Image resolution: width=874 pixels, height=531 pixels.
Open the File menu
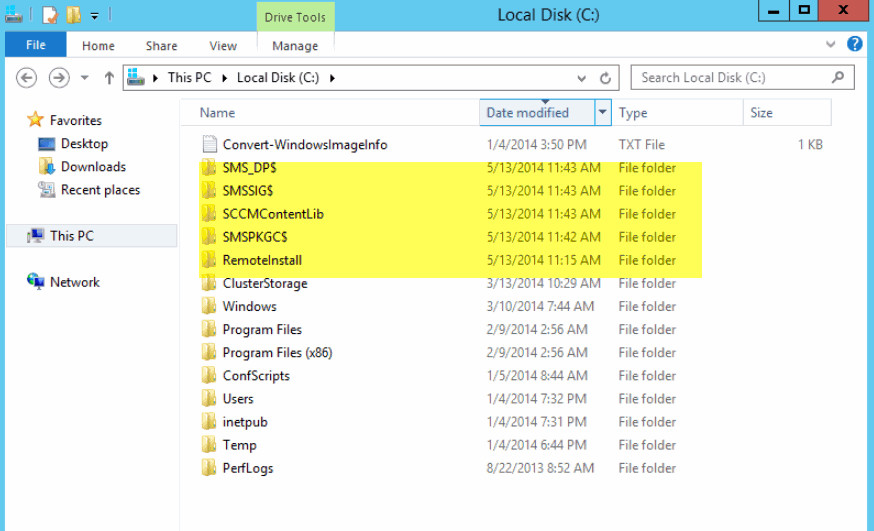[x=36, y=45]
